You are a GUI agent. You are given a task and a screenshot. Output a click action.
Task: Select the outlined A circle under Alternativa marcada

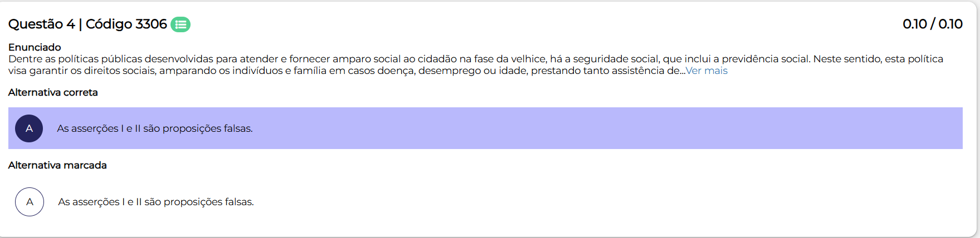(30, 202)
